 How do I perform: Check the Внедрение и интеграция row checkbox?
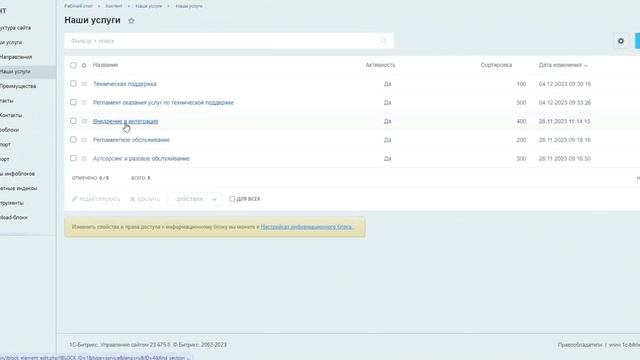click(73, 121)
